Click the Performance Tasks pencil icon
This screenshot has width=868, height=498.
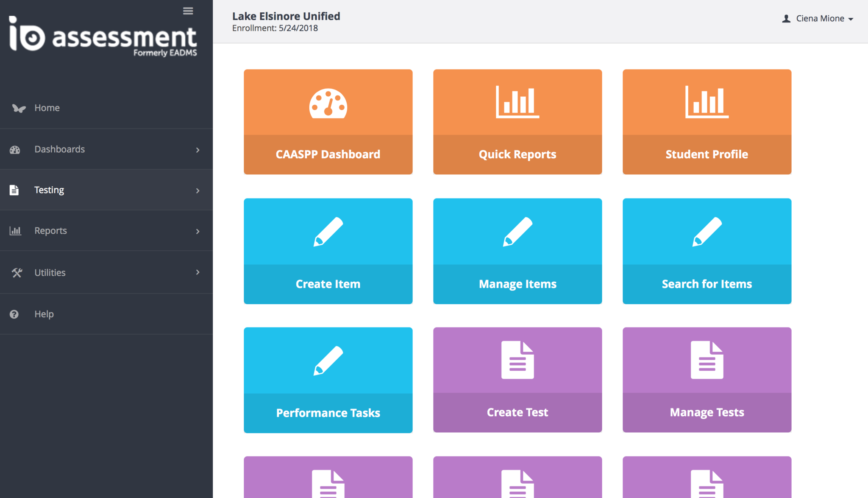coord(328,361)
